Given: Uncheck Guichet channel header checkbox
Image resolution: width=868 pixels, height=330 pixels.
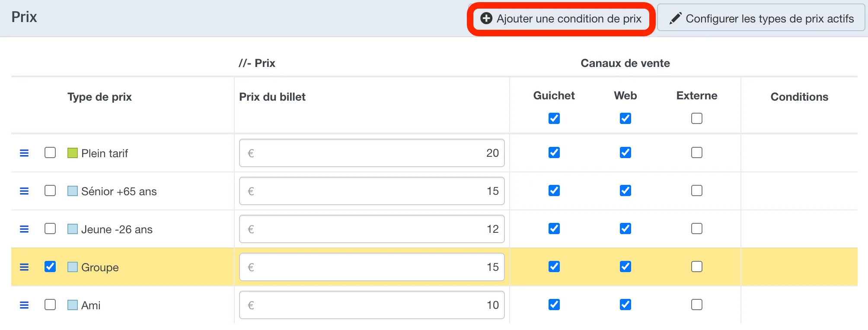Looking at the screenshot, I should (x=554, y=118).
